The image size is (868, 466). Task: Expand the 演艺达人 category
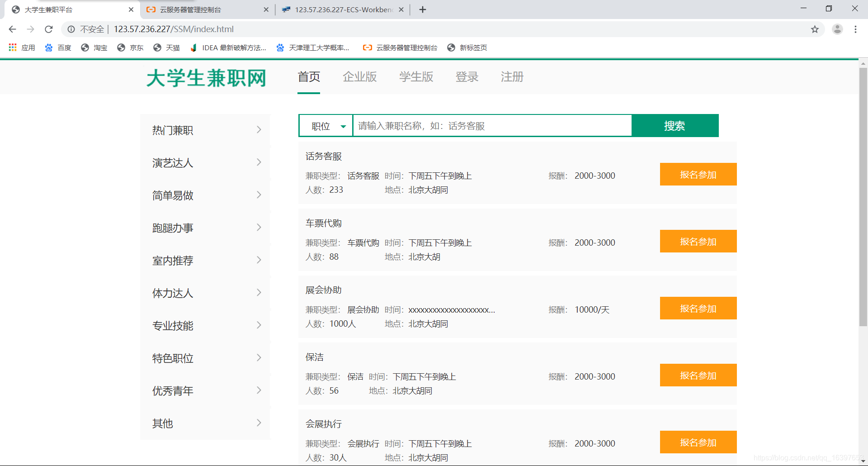[206, 163]
